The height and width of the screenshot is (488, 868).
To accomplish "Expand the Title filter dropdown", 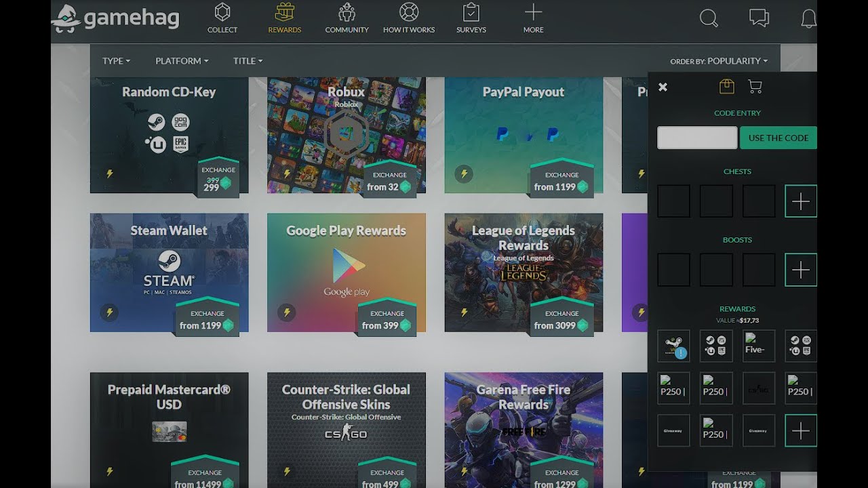I will click(x=248, y=61).
